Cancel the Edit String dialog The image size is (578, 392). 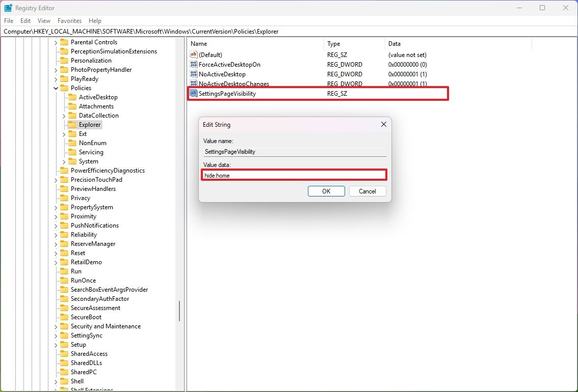pyautogui.click(x=367, y=191)
